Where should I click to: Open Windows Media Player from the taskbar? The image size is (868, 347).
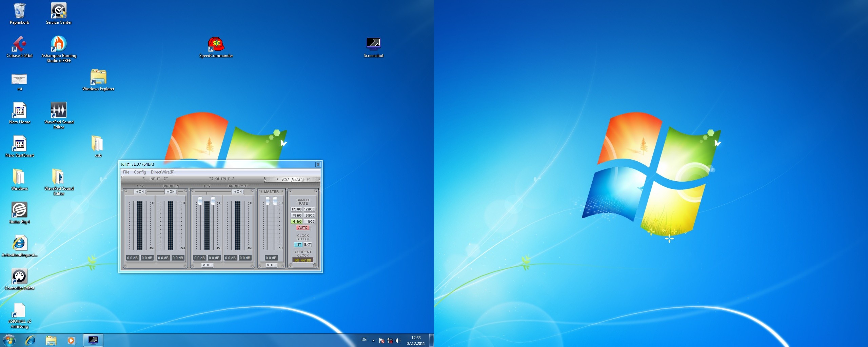71,340
